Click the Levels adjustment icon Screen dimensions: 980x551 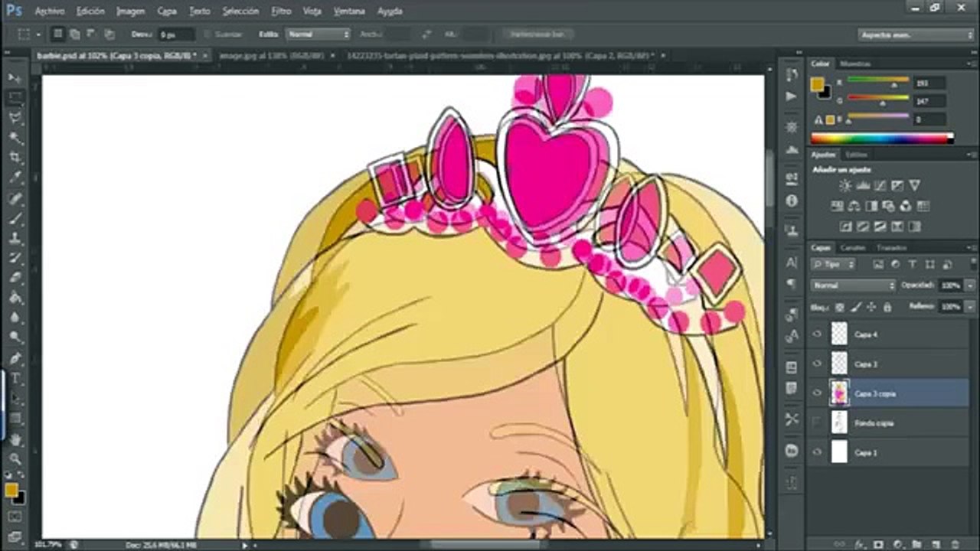863,186
